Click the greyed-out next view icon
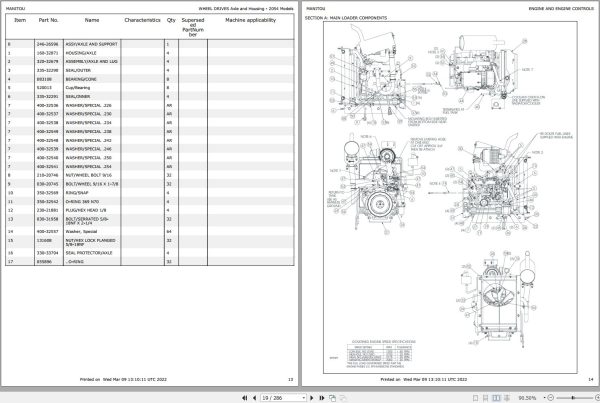Viewport: 600px width, 403px height. [x=343, y=398]
